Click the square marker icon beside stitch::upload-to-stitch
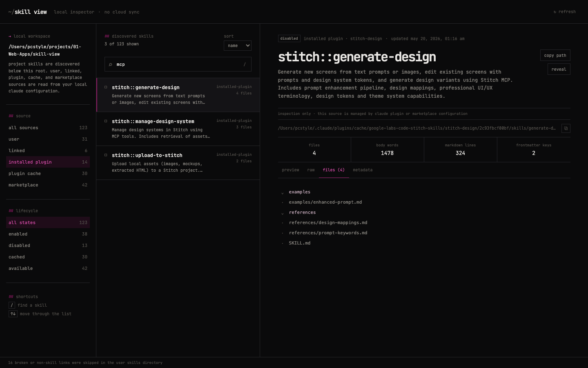 pyautogui.click(x=106, y=155)
